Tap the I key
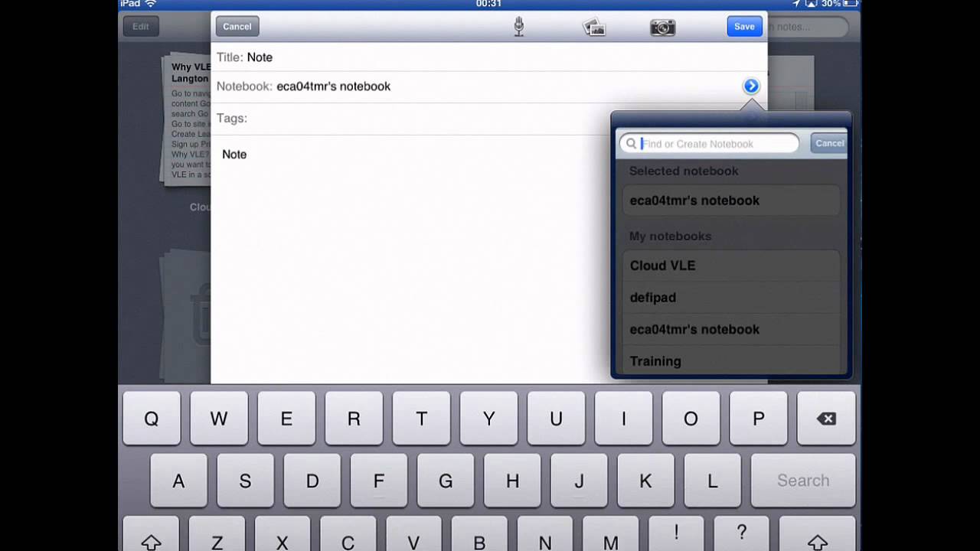The image size is (980, 551). tap(623, 419)
